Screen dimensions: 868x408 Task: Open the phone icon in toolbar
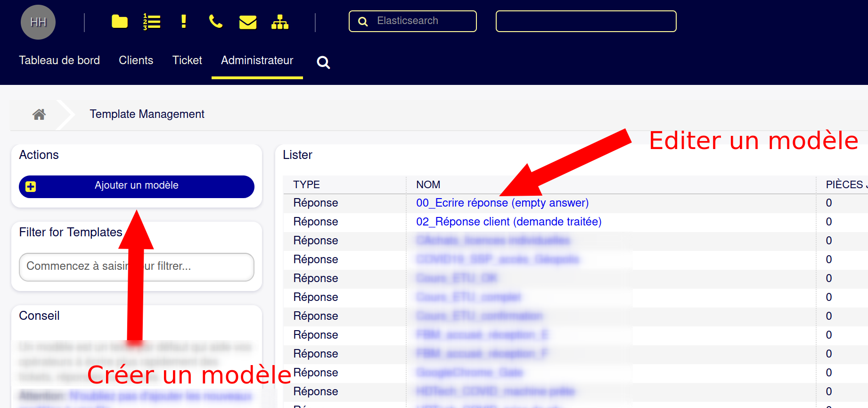215,22
